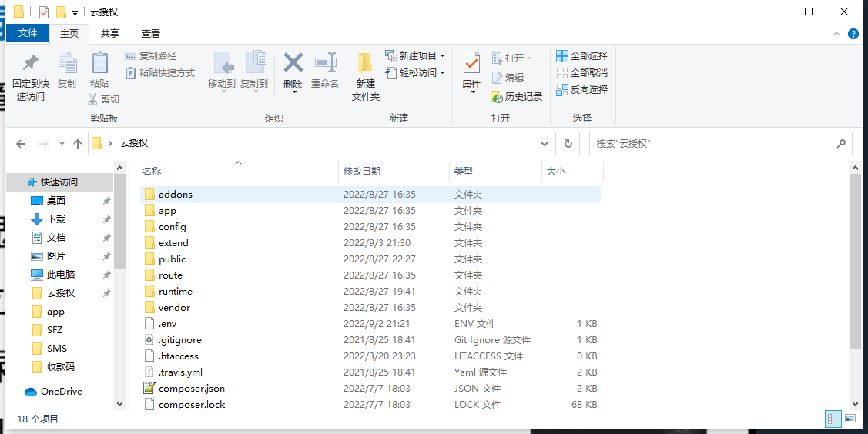The image size is (868, 434).
Task: Click the file list vertical scrollbar
Action: point(855,262)
